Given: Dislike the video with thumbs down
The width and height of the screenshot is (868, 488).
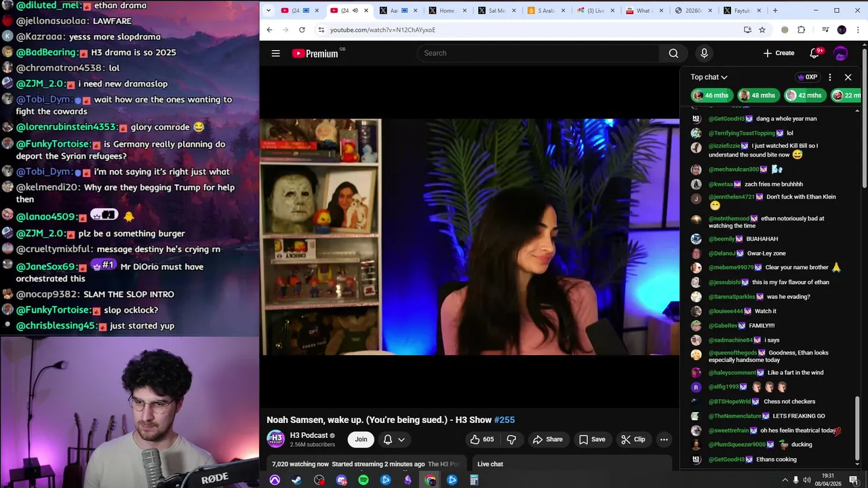Looking at the screenshot, I should pyautogui.click(x=512, y=439).
